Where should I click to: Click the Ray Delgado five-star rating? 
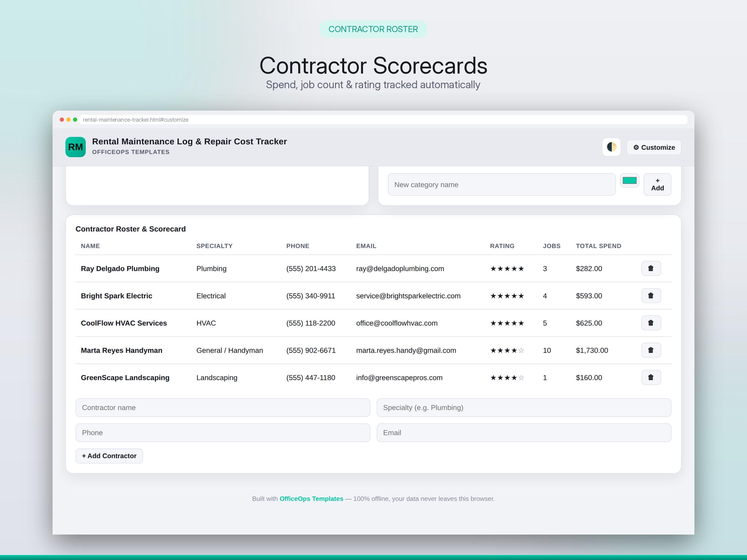(507, 269)
